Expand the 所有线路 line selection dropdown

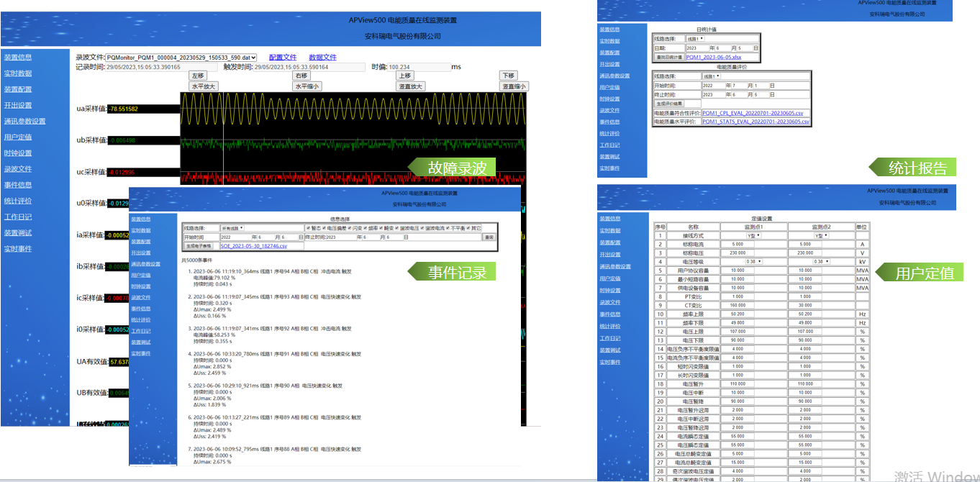[232, 228]
